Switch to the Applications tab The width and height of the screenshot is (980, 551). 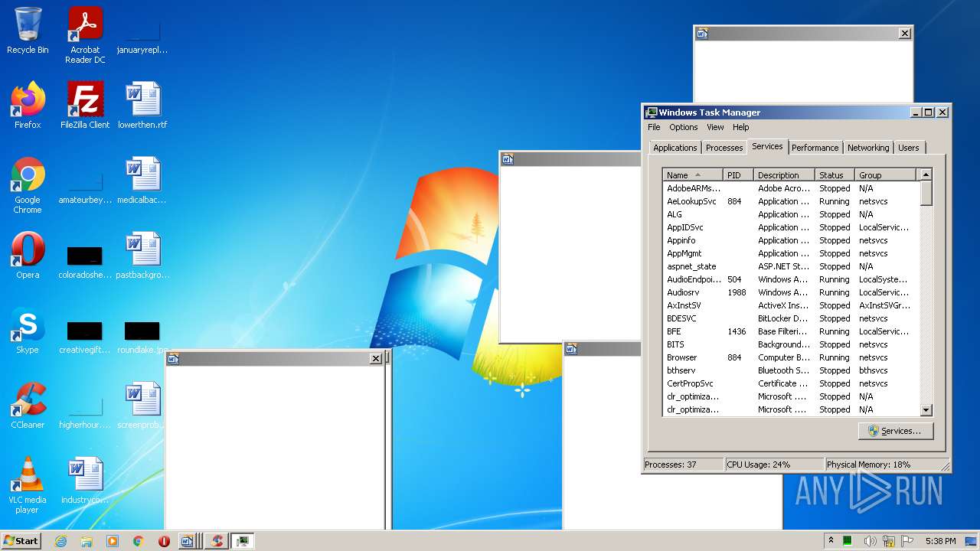point(675,148)
